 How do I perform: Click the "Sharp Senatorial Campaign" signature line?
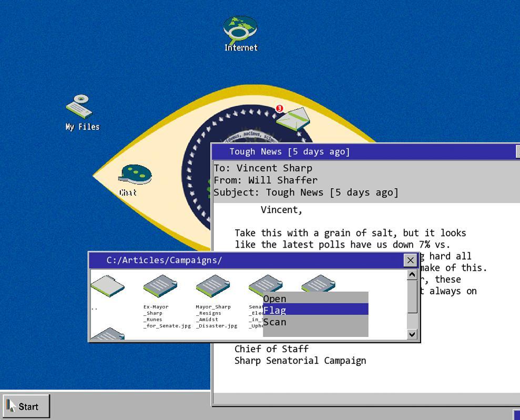[300, 360]
